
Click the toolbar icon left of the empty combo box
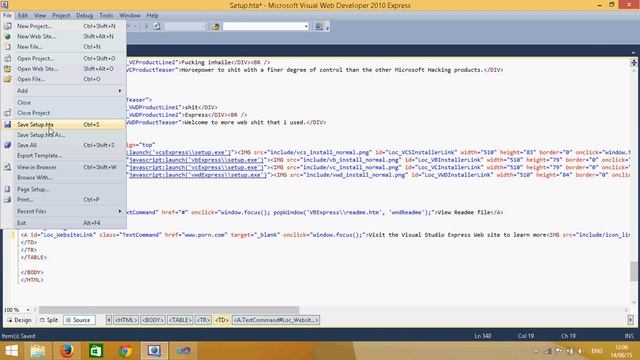point(157,27)
